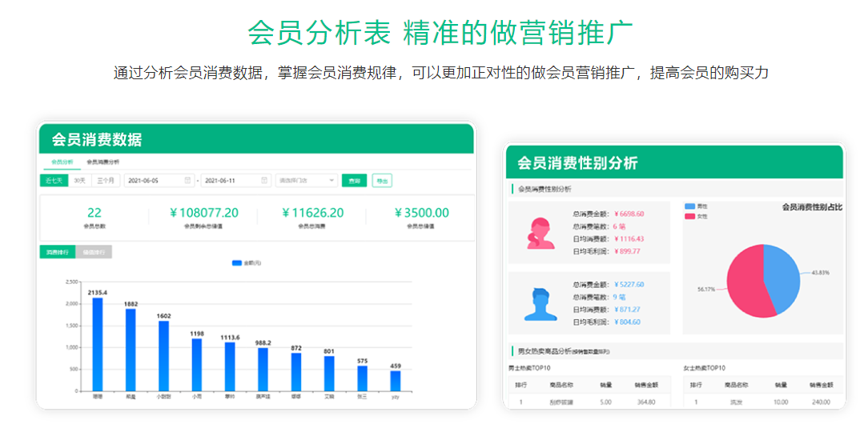This screenshot has width=868, height=436.
Task: Click the tallest bar labeled 2135.4
Action: coord(98,344)
